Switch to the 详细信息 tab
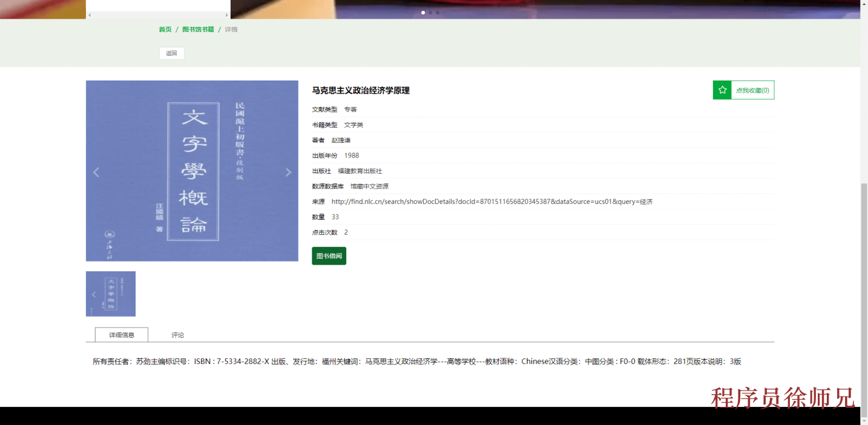The image size is (868, 425). pos(121,334)
